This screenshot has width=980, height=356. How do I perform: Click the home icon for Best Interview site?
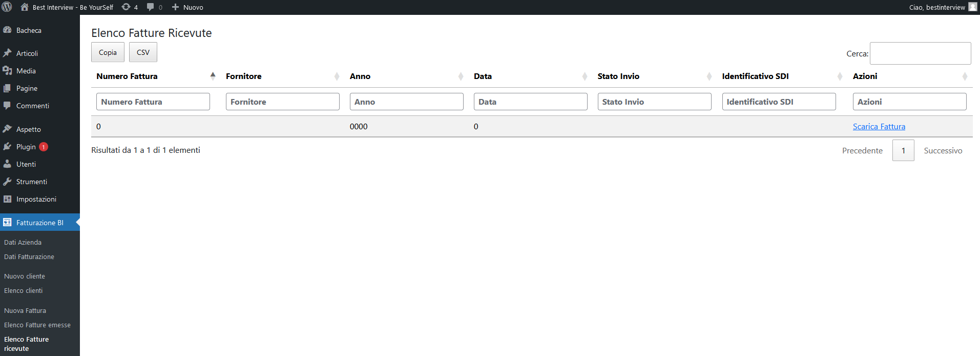pyautogui.click(x=25, y=7)
